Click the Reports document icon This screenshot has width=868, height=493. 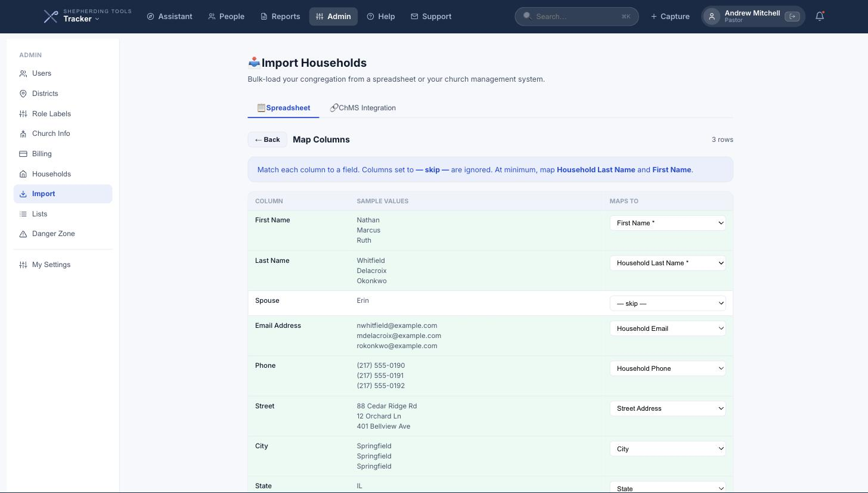264,17
